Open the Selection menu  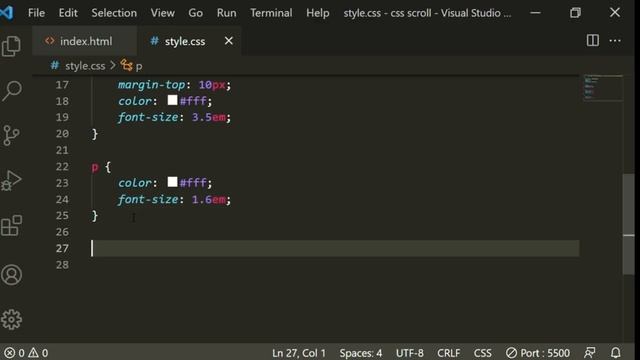pos(114,13)
